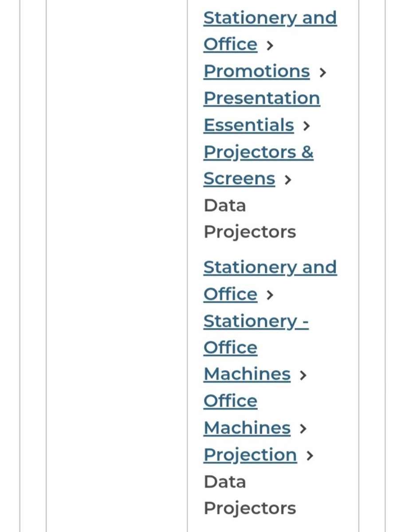The width and height of the screenshot is (405, 532).
Task: Click the word Screens in Projectors & Screens
Action: pyautogui.click(x=239, y=179)
